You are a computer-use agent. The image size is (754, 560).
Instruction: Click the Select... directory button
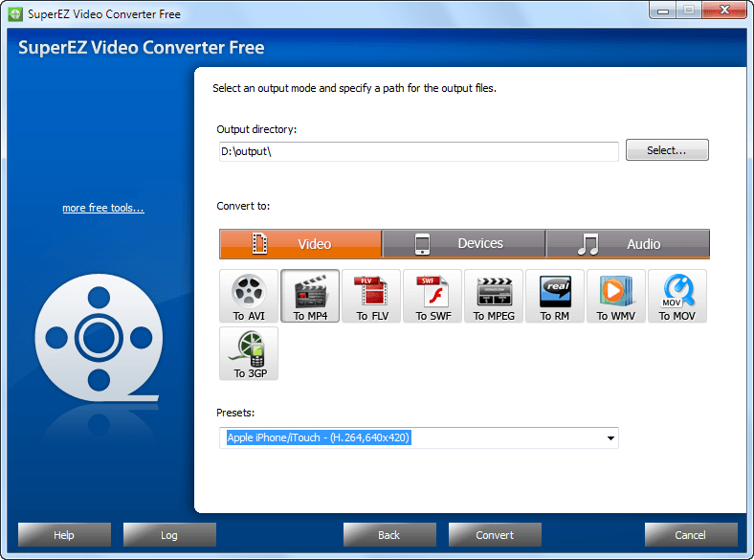667,150
